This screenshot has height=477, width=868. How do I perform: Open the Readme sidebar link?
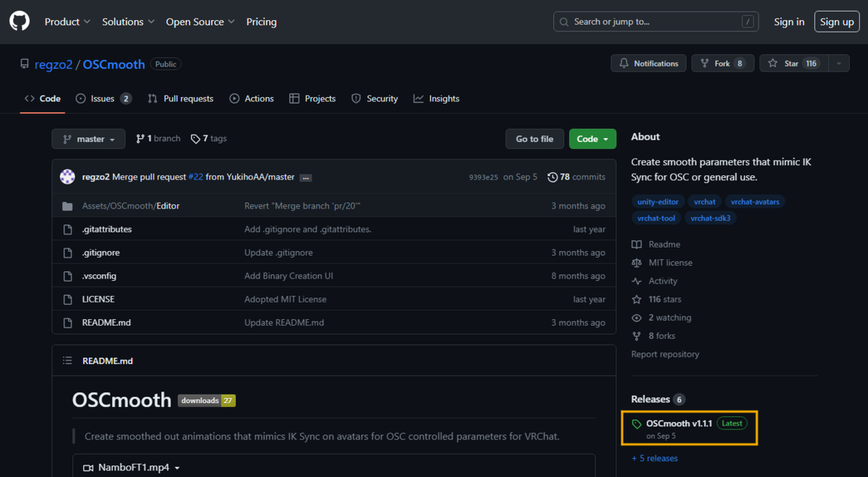point(656,245)
